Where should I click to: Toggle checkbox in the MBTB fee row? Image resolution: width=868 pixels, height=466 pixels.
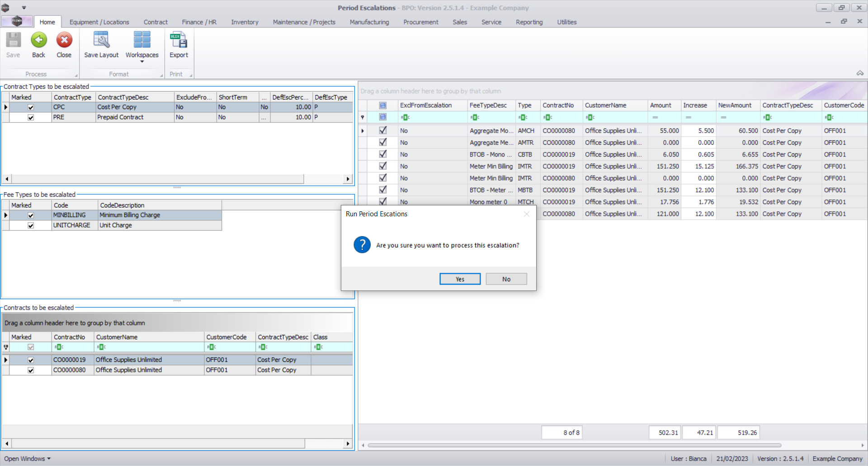(x=383, y=190)
